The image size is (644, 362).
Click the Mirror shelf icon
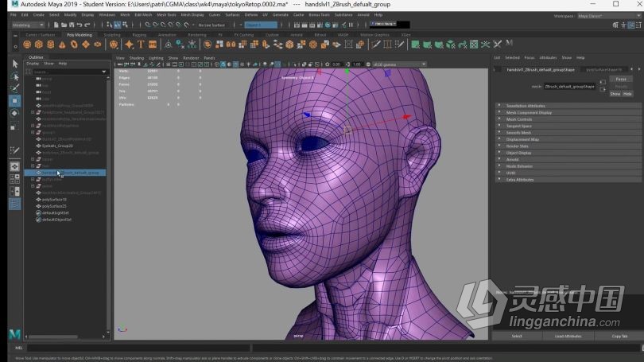coord(231,45)
